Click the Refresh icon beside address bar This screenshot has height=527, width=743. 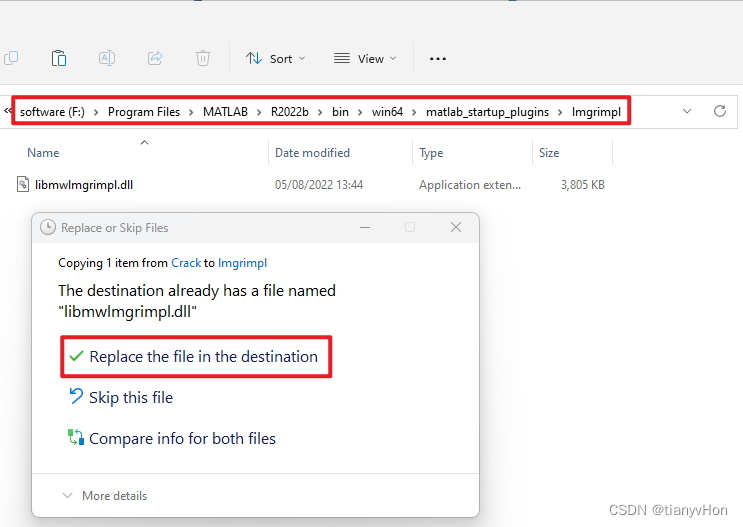(719, 111)
